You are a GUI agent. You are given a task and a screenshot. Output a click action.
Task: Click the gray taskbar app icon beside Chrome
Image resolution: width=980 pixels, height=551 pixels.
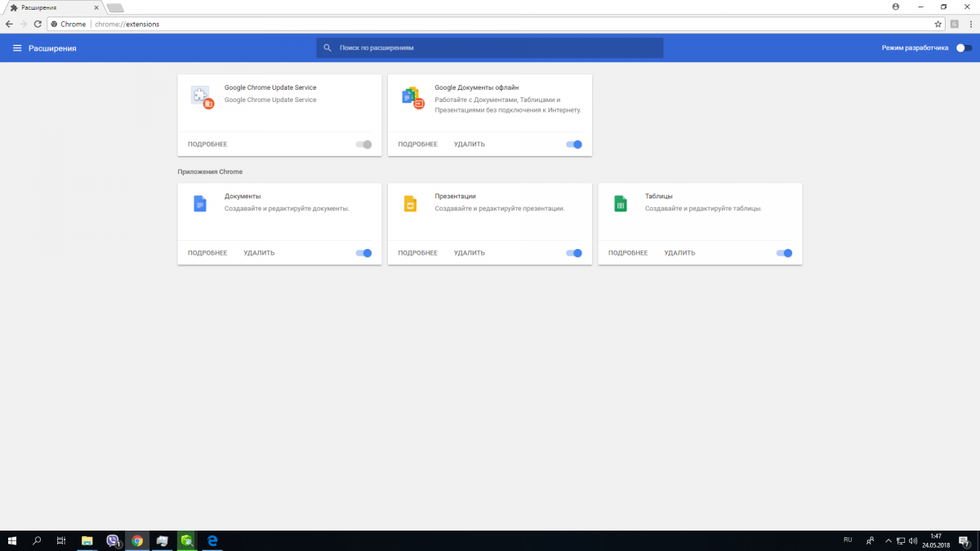[x=163, y=540]
